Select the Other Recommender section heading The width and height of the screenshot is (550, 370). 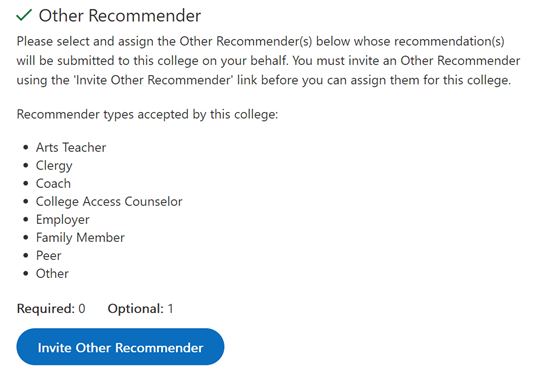pyautogui.click(x=120, y=16)
